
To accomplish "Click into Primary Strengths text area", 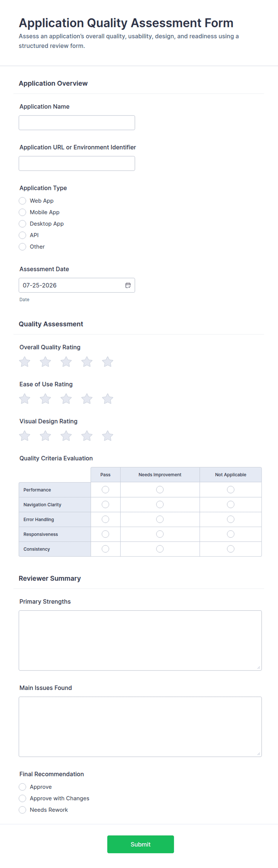I will (x=140, y=640).
